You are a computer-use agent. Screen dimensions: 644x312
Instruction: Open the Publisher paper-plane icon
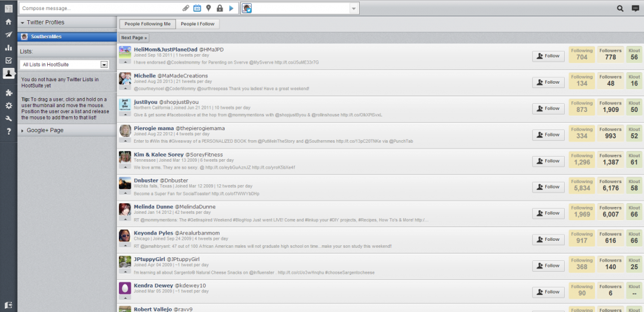[8, 35]
